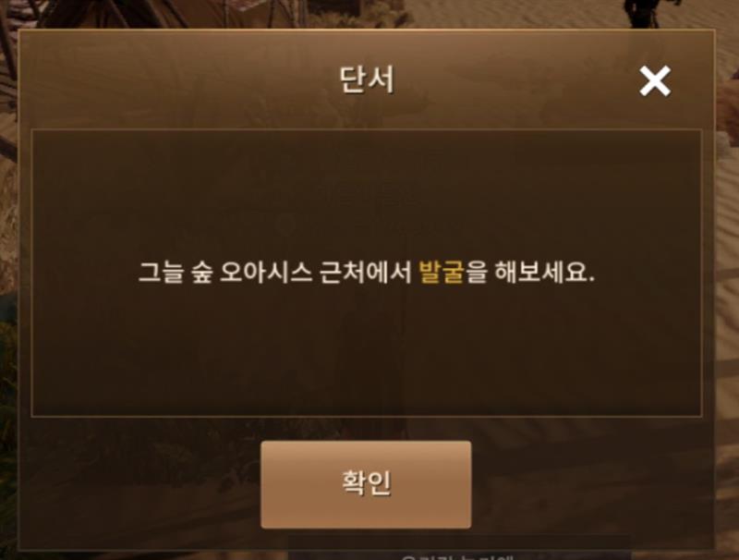Image resolution: width=739 pixels, height=560 pixels.
Task: Click the 근처에서 text in the clue
Action: (x=366, y=272)
